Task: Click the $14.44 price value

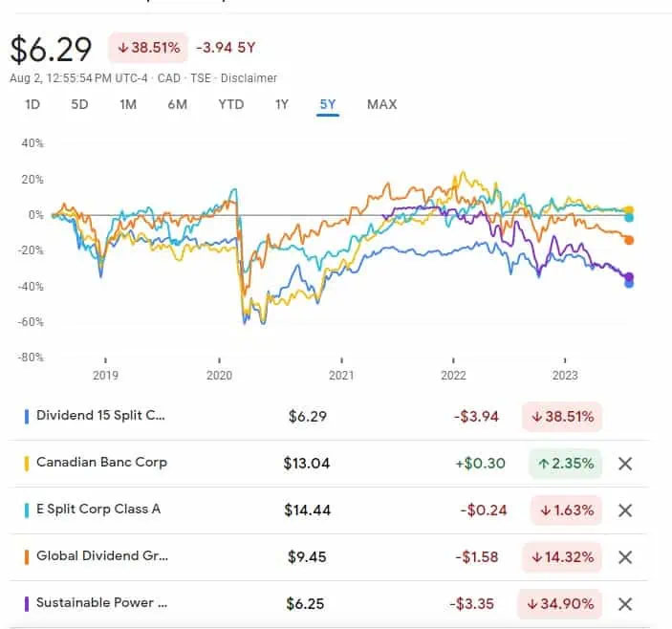Action: [307, 510]
